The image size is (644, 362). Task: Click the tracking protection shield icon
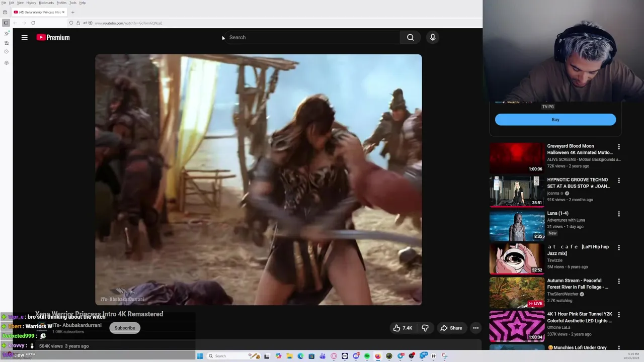click(71, 23)
